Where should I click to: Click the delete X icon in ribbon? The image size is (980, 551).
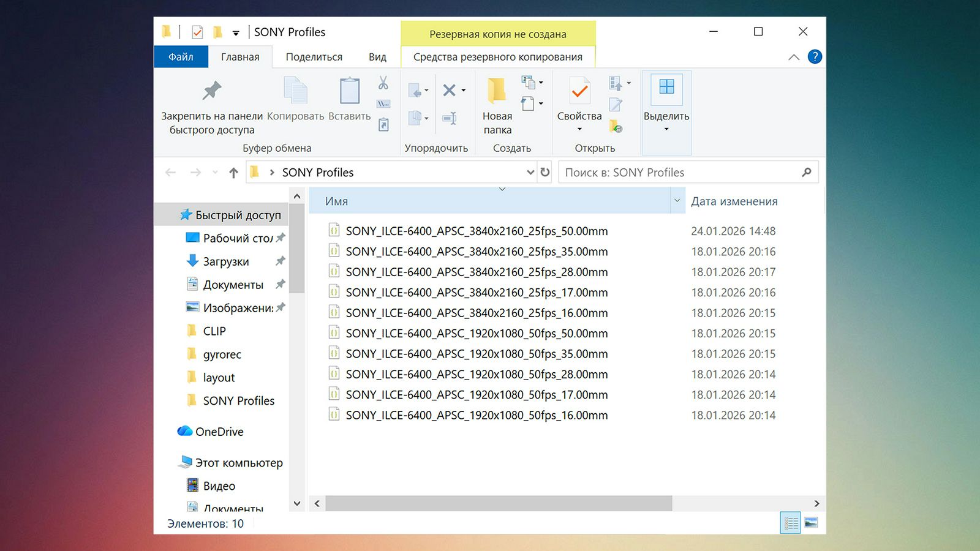coord(449,91)
